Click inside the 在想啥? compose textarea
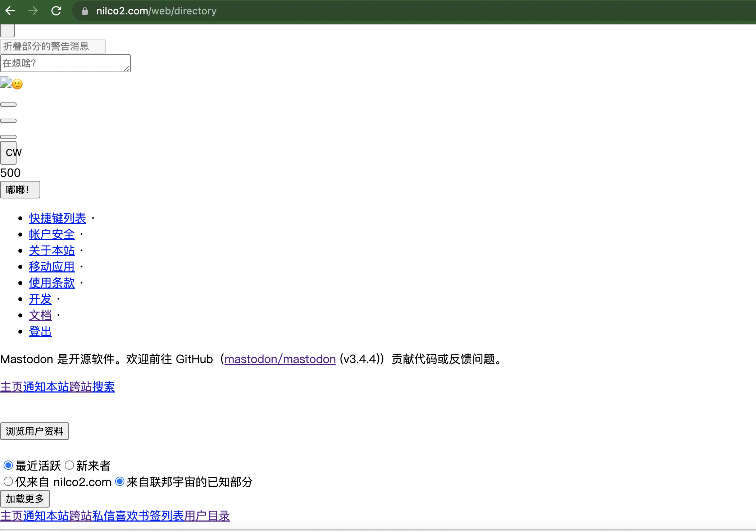This screenshot has height=532, width=756. click(65, 63)
